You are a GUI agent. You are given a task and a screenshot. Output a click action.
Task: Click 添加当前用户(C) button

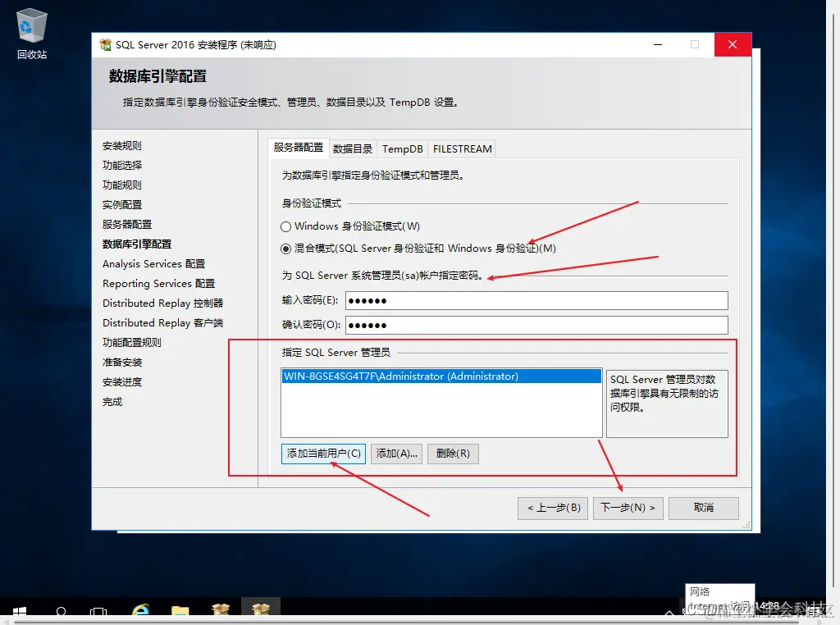[x=323, y=454]
